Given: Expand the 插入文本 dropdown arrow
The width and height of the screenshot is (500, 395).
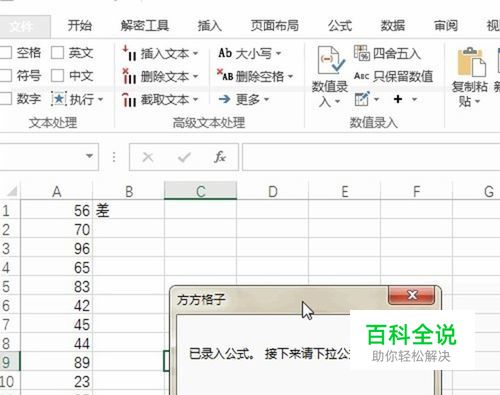Looking at the screenshot, I should pyautogui.click(x=195, y=53).
